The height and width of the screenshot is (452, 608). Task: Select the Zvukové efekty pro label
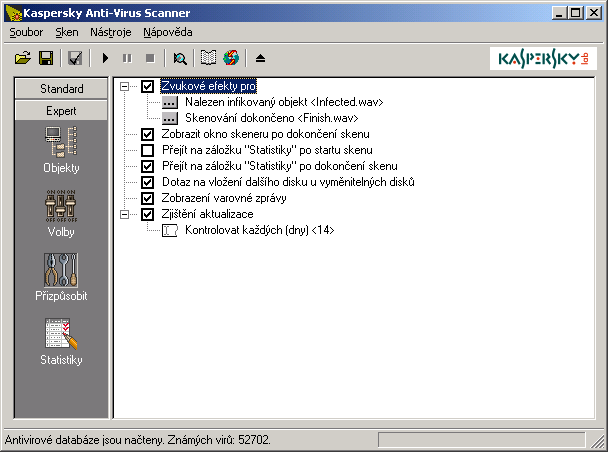click(x=208, y=86)
